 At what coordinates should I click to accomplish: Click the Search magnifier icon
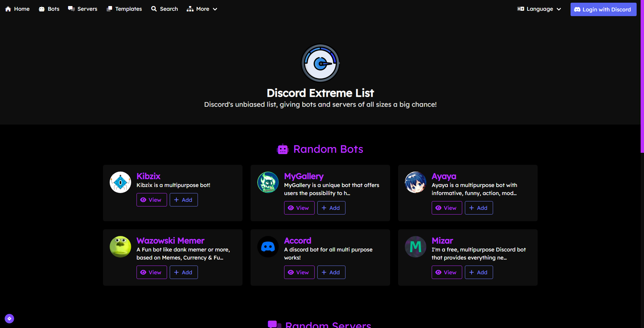pyautogui.click(x=154, y=9)
